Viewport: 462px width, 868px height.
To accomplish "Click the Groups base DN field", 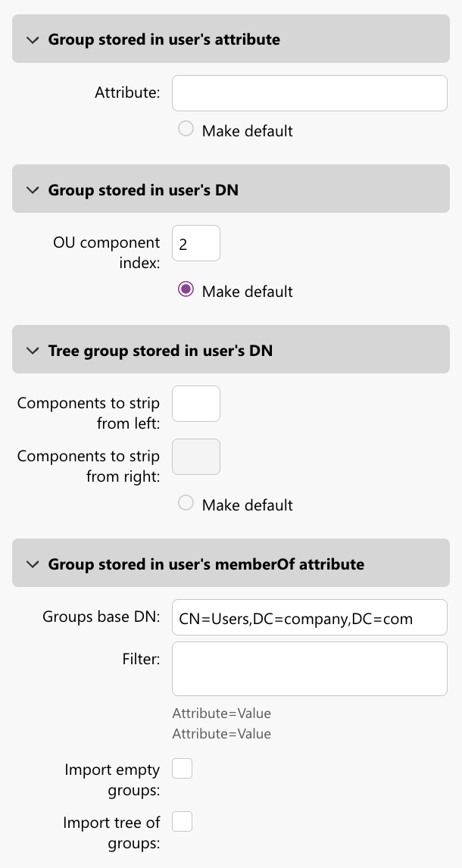I will 309,617.
